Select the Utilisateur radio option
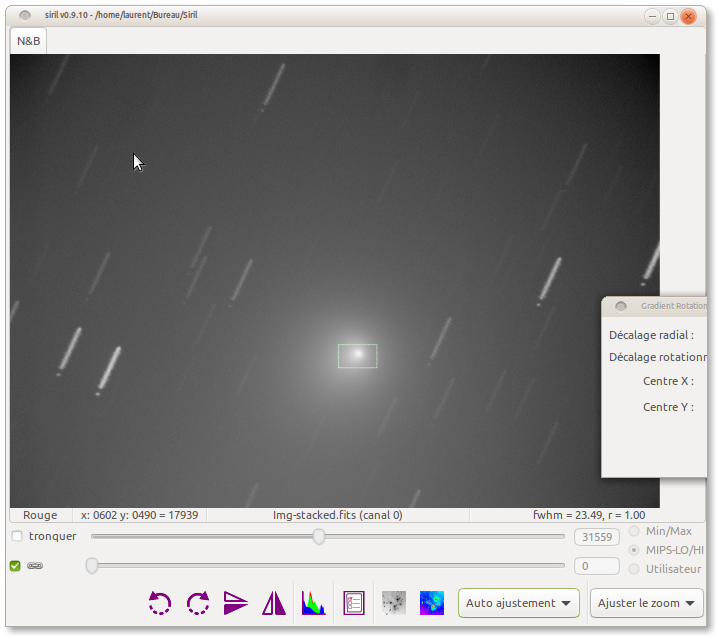This screenshot has width=716, height=636. 634,569
